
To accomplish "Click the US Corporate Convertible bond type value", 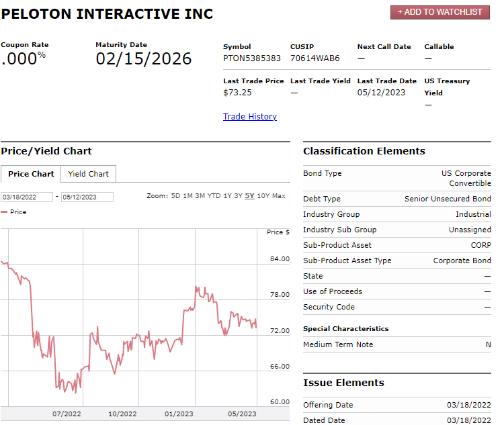I will click(x=466, y=179).
